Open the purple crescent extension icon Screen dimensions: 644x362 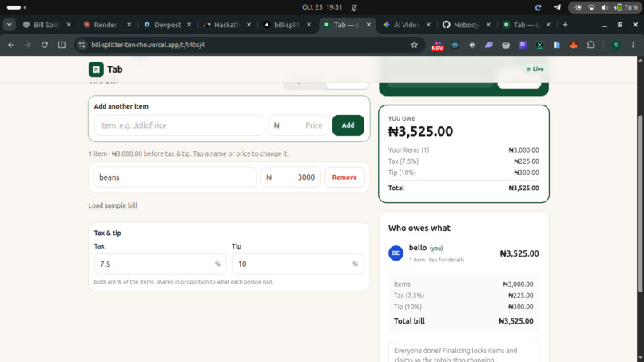[489, 45]
